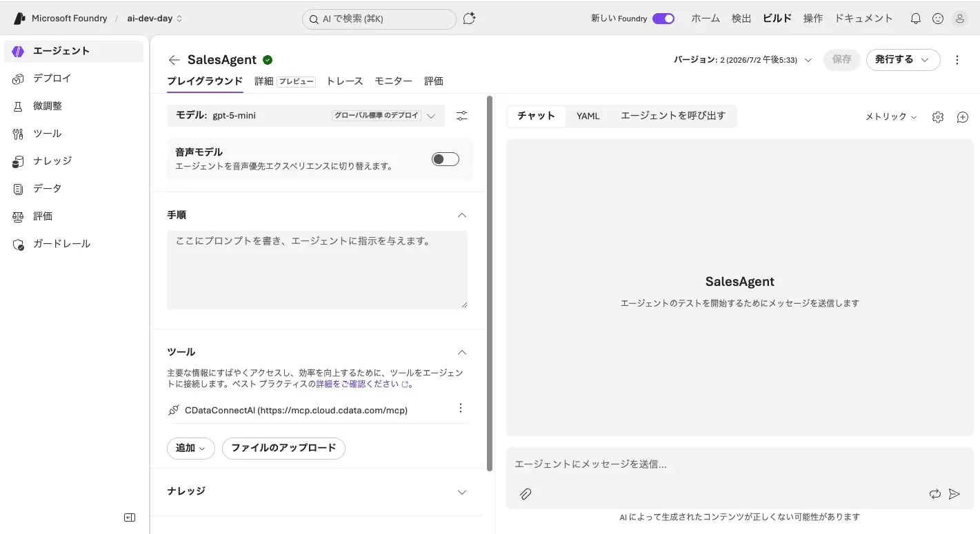Open the モデル gpt-5-mini dropdown

tap(306, 116)
